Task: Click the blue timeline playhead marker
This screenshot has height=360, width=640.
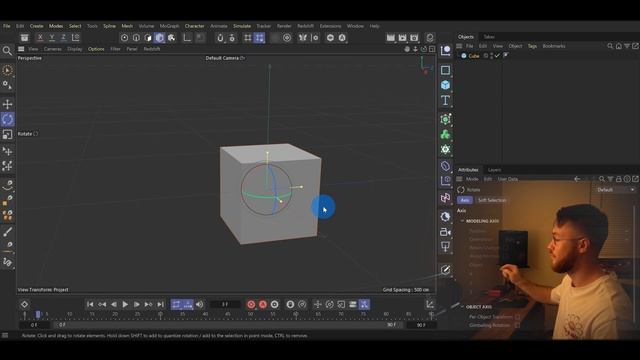Action: 38,314
